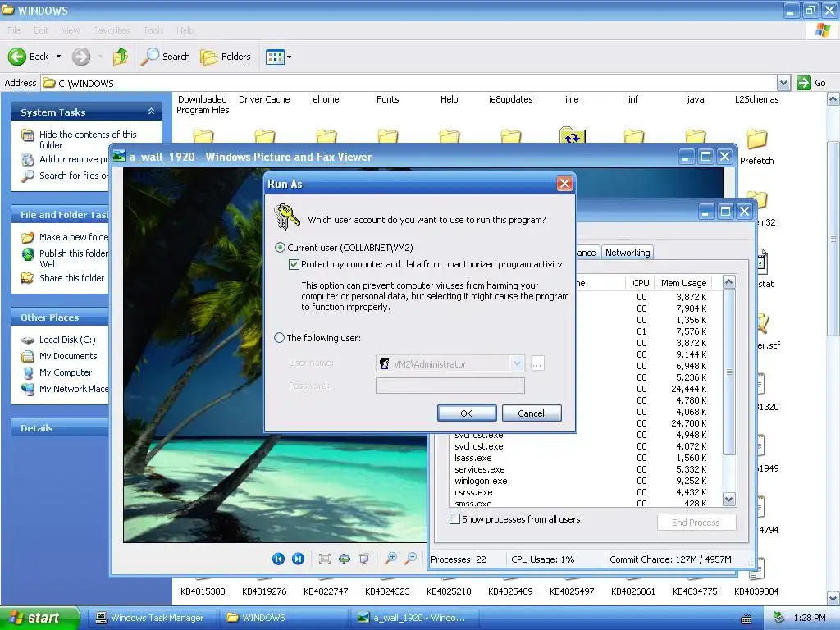The height and width of the screenshot is (630, 840).
Task: Close the Run As dialog
Action: pos(564,184)
